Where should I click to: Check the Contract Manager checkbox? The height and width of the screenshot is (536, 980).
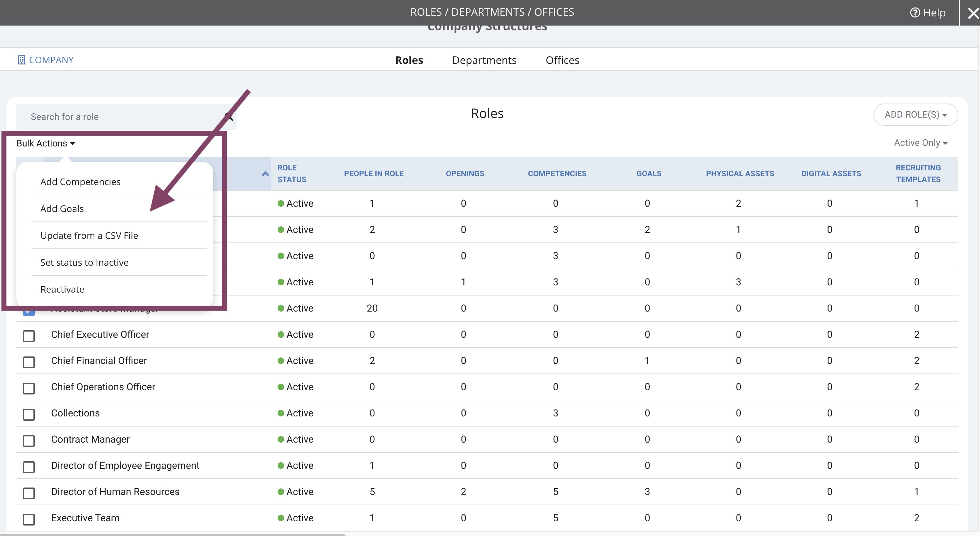[x=29, y=441]
